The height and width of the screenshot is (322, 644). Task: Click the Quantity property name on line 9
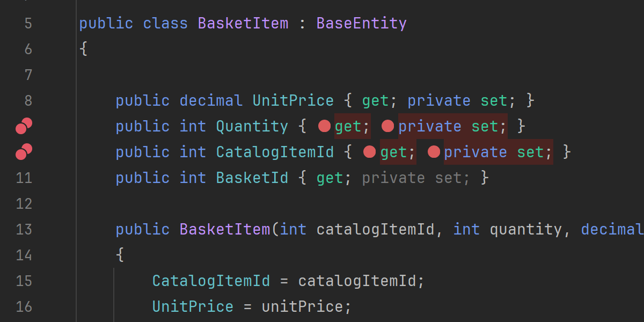click(252, 126)
